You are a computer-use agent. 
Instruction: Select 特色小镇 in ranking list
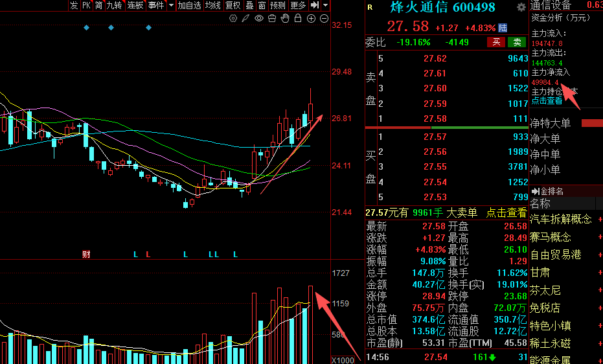(x=551, y=326)
